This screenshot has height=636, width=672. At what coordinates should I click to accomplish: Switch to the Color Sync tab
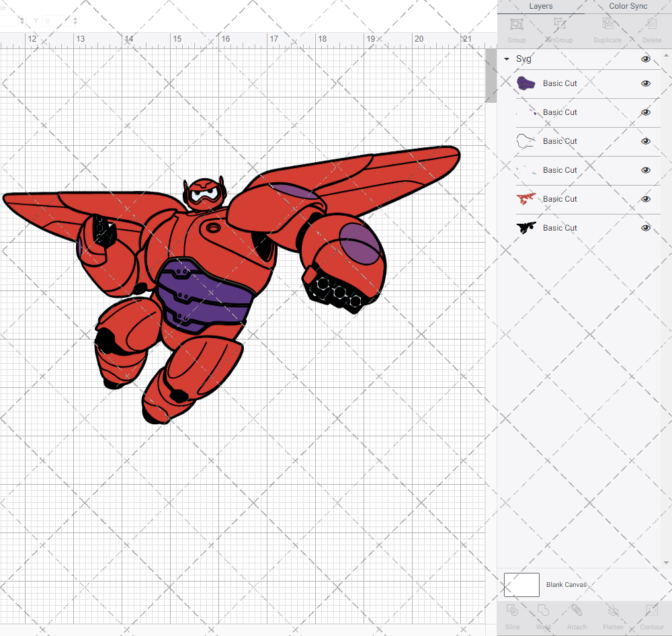tap(628, 7)
